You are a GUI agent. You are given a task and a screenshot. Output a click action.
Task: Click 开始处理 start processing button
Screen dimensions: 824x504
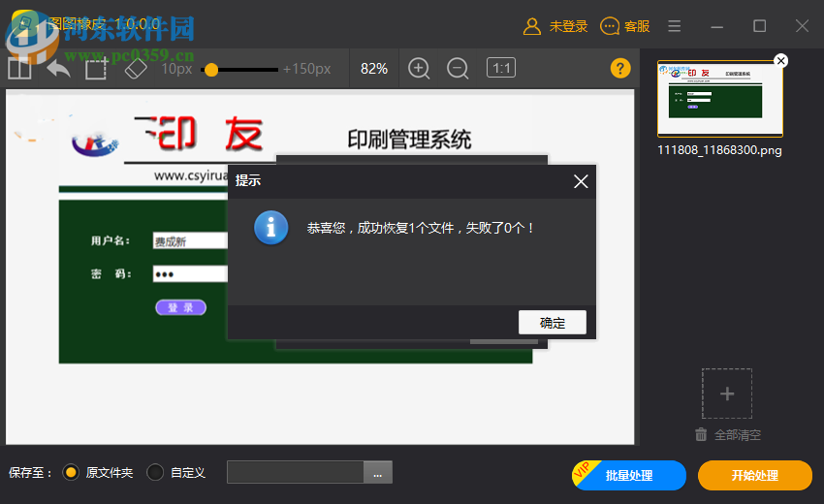click(x=755, y=475)
